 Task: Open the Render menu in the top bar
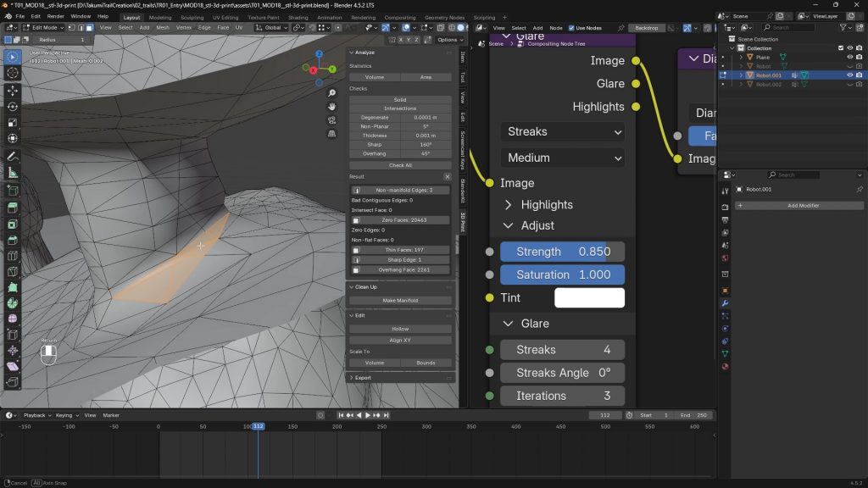pyautogui.click(x=56, y=15)
